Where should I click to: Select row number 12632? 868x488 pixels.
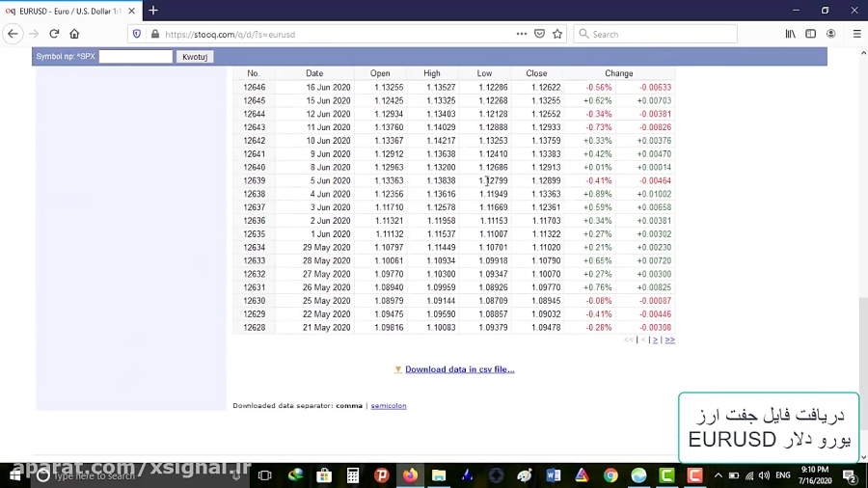[x=254, y=274]
